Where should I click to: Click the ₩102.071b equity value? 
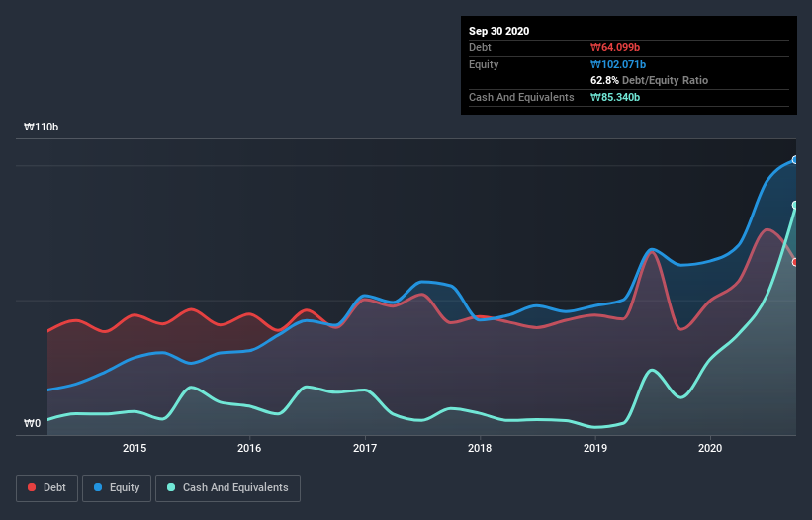[x=618, y=64]
